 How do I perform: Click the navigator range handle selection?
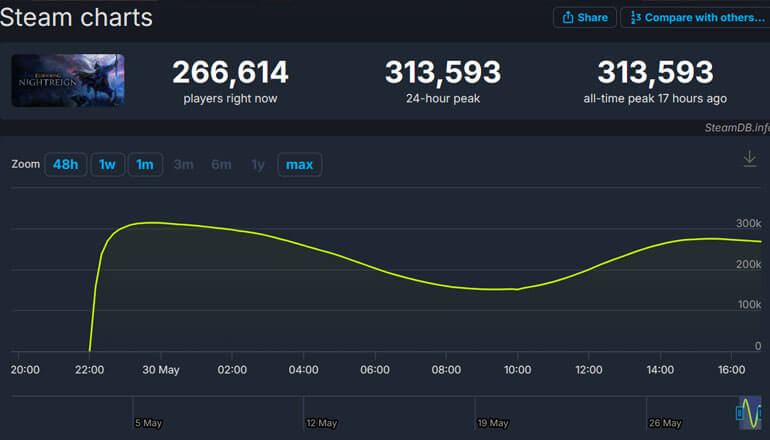point(749,412)
